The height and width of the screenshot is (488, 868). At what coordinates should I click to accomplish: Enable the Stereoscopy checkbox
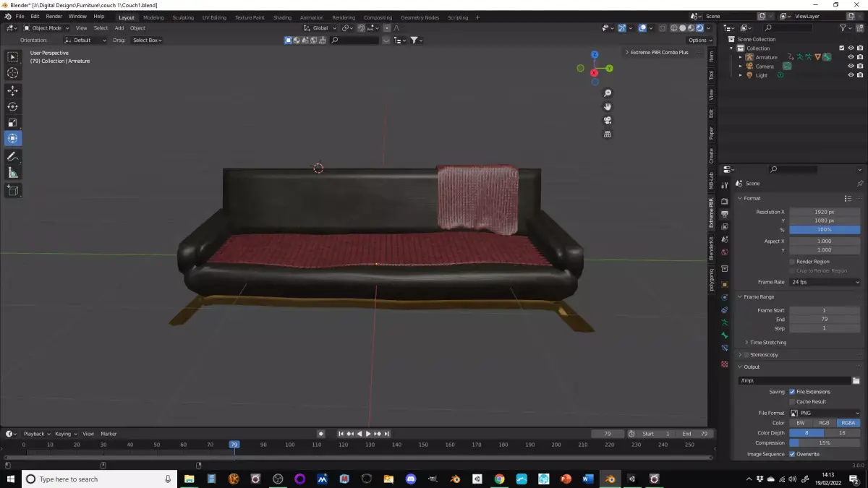[746, 355]
